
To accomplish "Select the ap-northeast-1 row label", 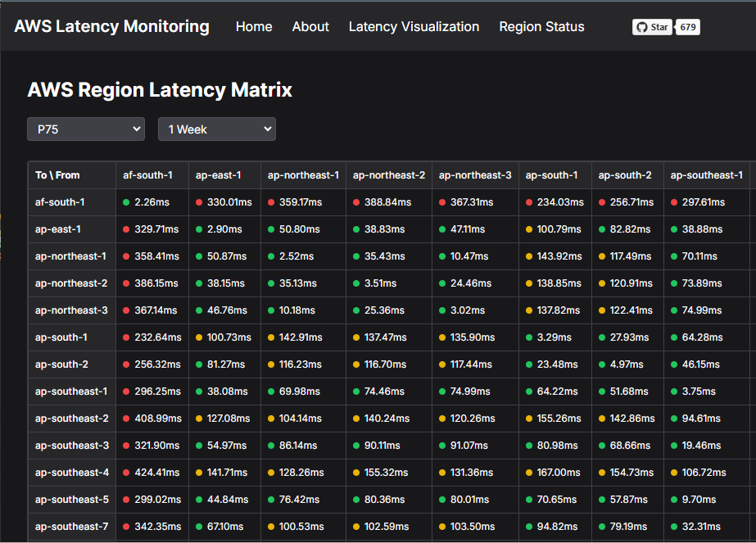I will point(70,256).
